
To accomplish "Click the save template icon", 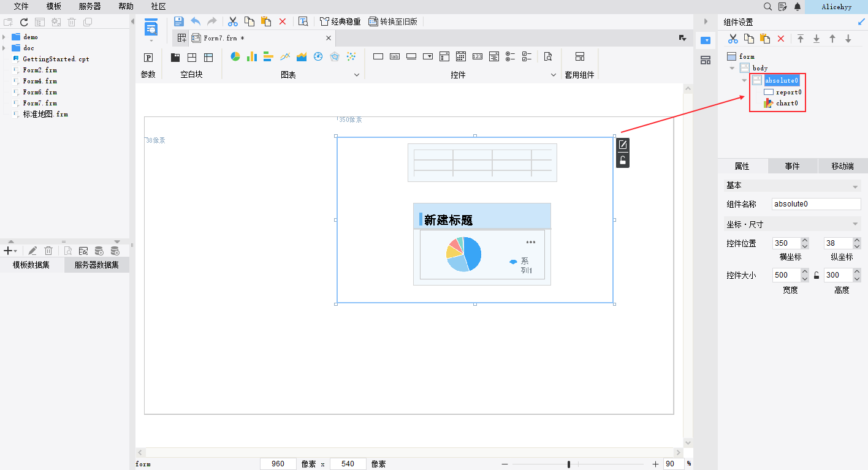I will pyautogui.click(x=179, y=21).
